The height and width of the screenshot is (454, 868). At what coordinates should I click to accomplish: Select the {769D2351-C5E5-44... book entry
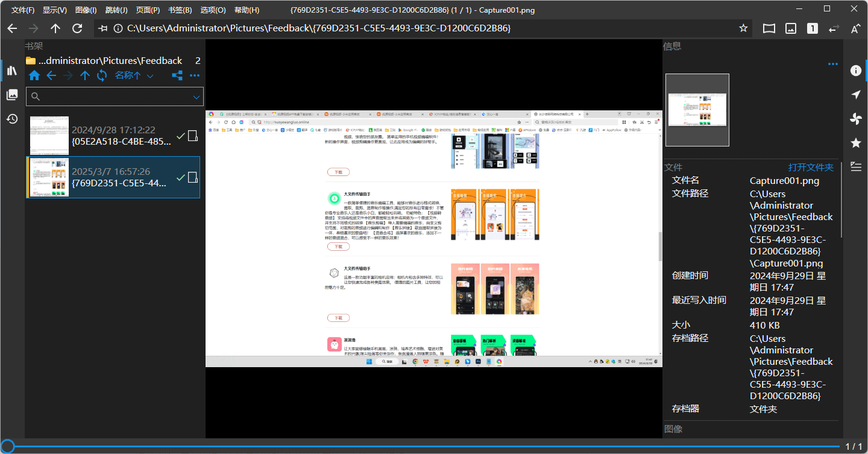point(113,177)
